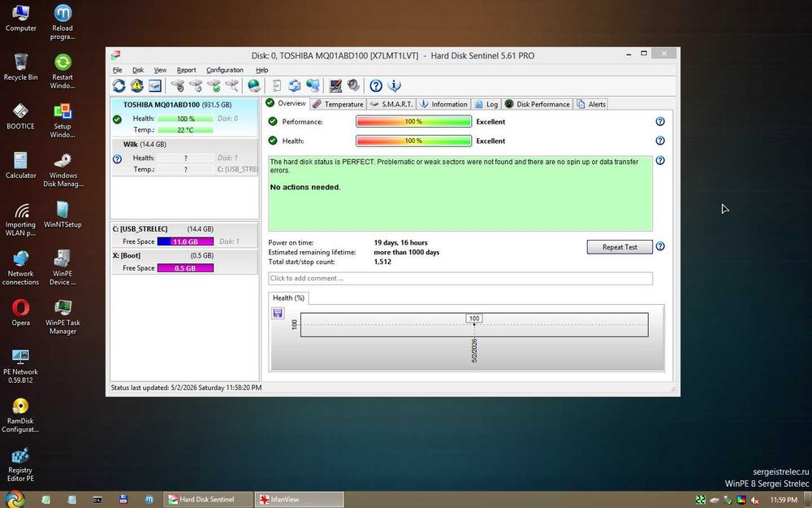
Task: Select the Recycle Bin desktop icon
Action: (x=20, y=67)
